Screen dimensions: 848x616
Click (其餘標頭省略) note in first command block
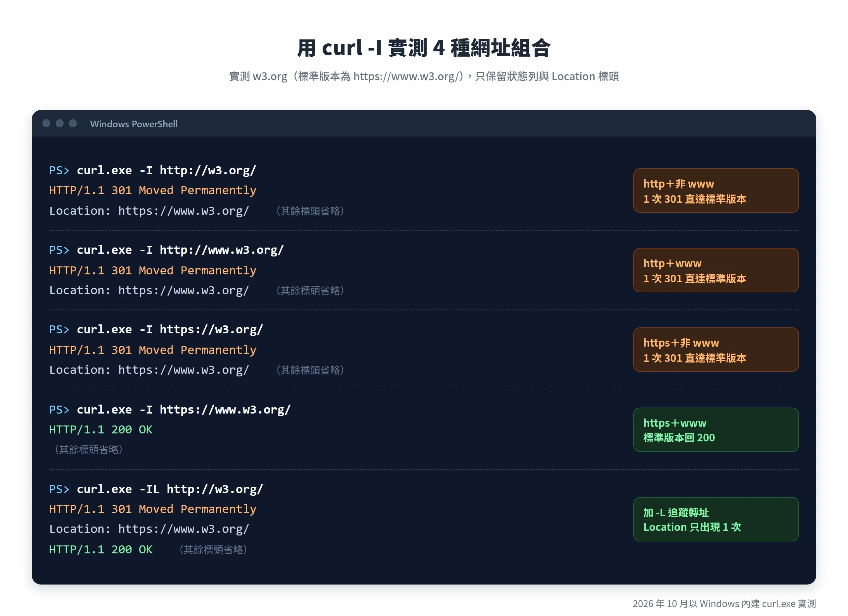[310, 211]
